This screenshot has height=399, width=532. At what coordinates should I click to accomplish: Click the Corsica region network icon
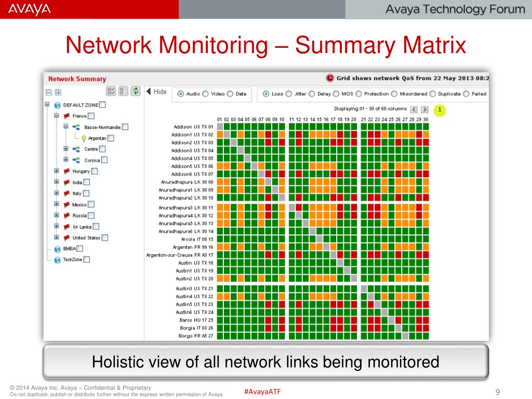tap(76, 160)
